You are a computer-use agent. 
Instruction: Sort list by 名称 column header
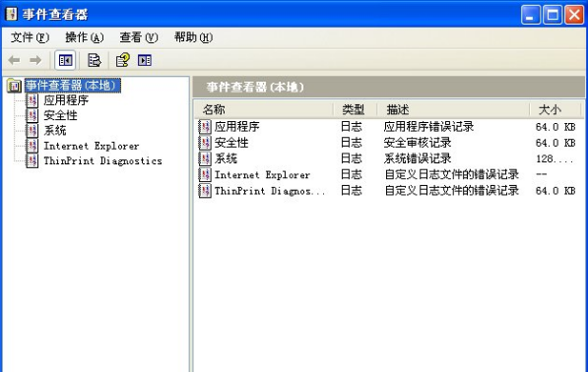pyautogui.click(x=263, y=110)
